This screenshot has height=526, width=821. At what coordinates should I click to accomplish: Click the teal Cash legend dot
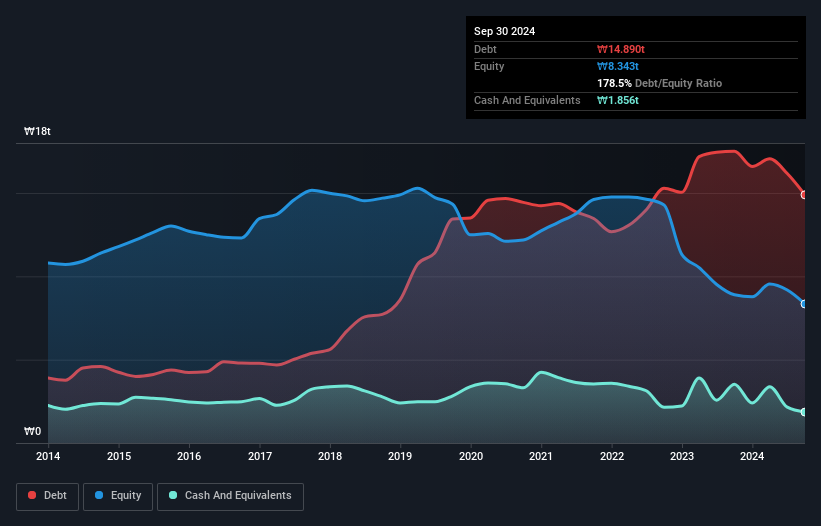173,495
